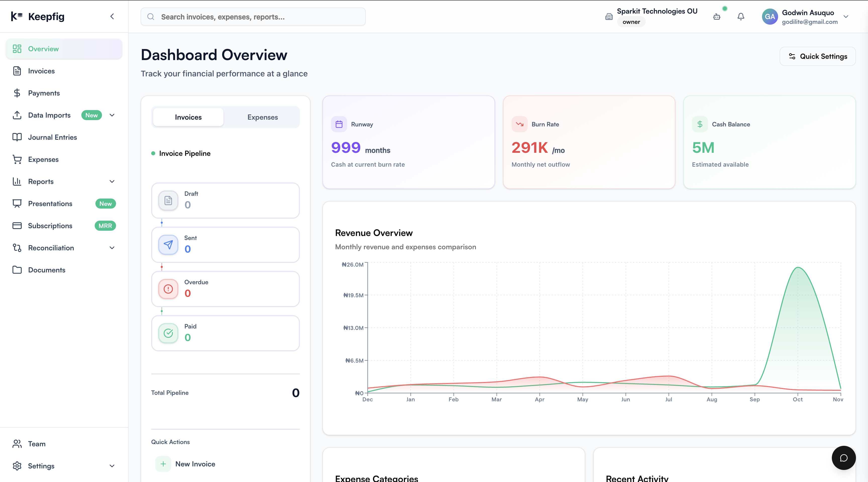The image size is (868, 482).
Task: Open notifications with the bell icon
Action: tap(740, 16)
